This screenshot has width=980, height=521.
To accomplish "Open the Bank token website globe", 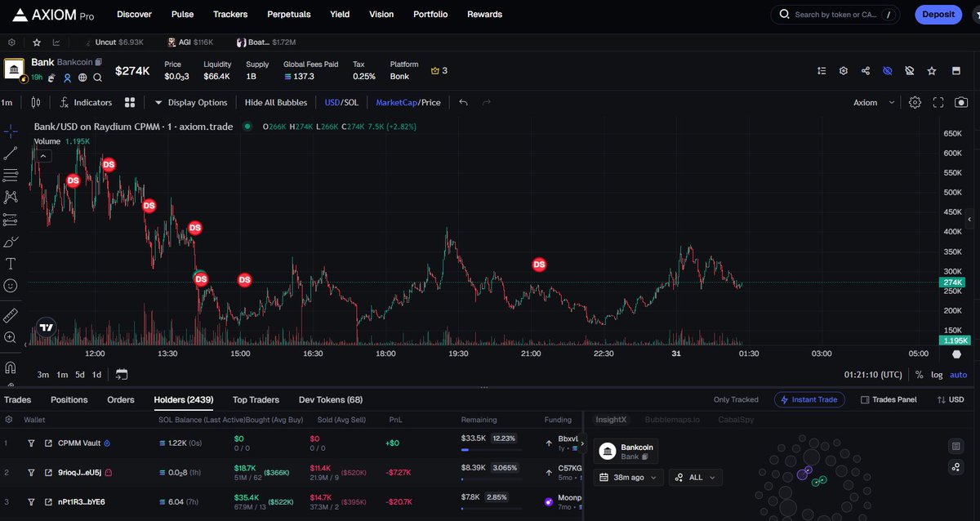I will click(82, 78).
